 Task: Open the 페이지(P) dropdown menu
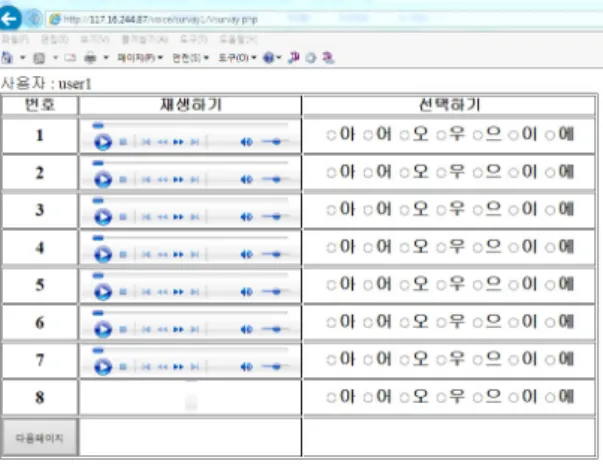click(x=140, y=58)
